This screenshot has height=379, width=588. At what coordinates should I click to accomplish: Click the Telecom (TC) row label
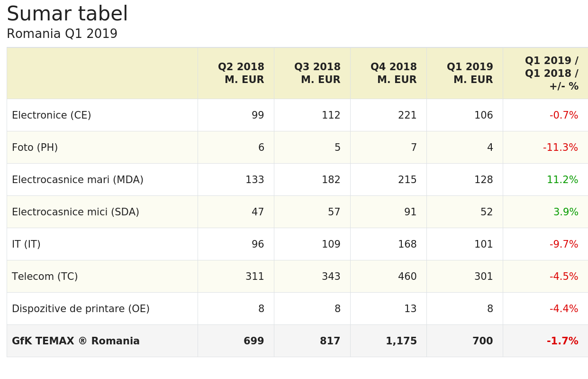pos(45,277)
